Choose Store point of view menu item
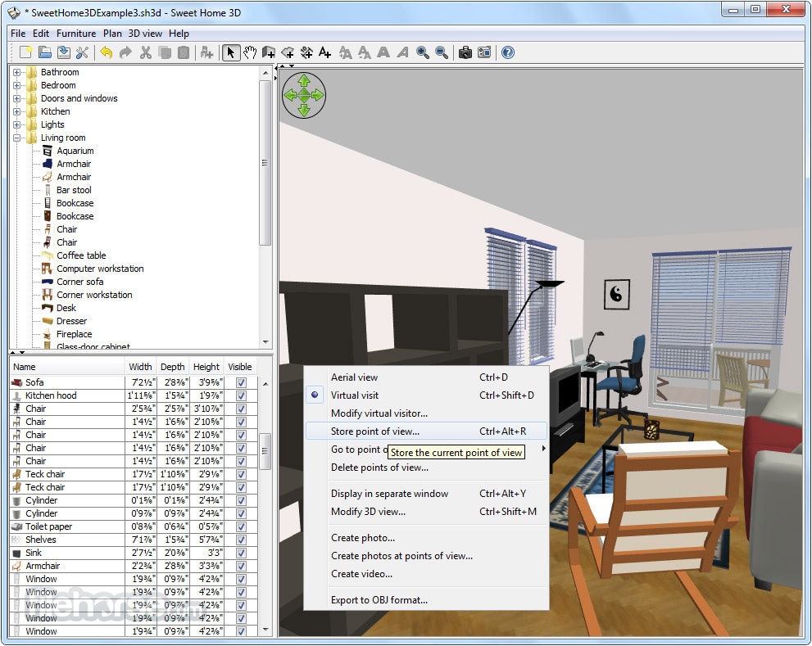 [x=426, y=431]
